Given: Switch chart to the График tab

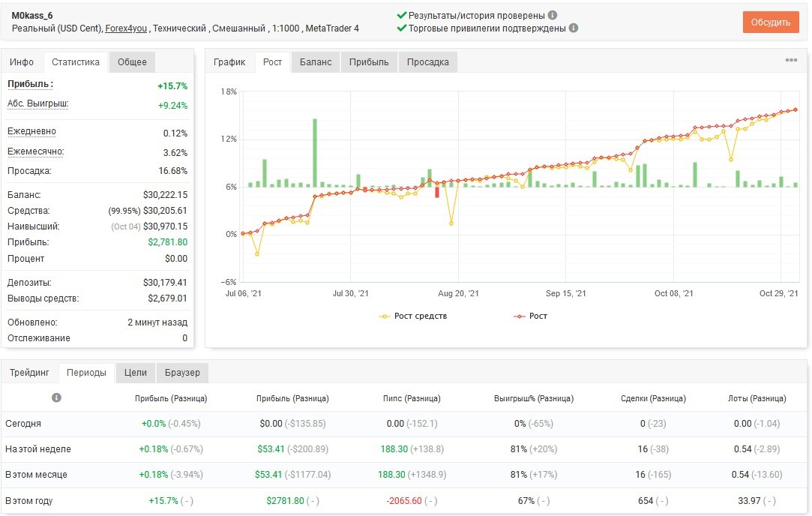Looking at the screenshot, I should click(229, 62).
